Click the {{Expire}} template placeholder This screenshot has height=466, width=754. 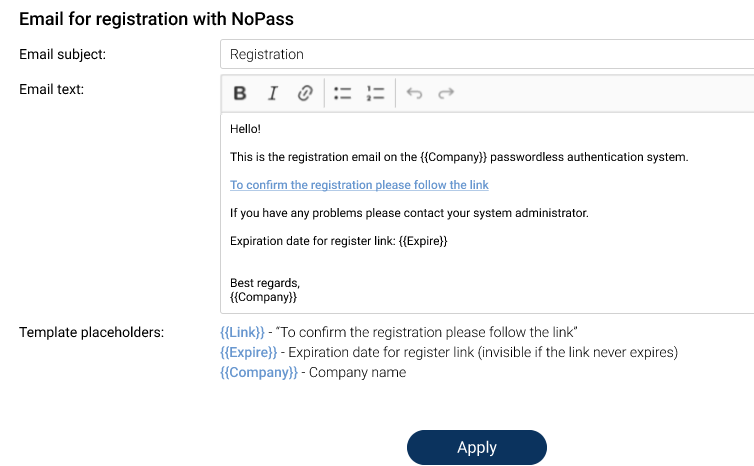(249, 352)
